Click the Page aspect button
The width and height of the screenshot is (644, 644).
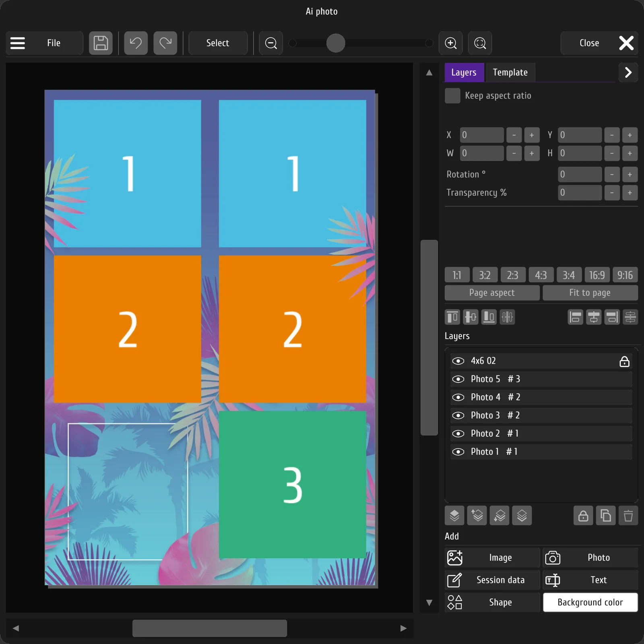492,293
